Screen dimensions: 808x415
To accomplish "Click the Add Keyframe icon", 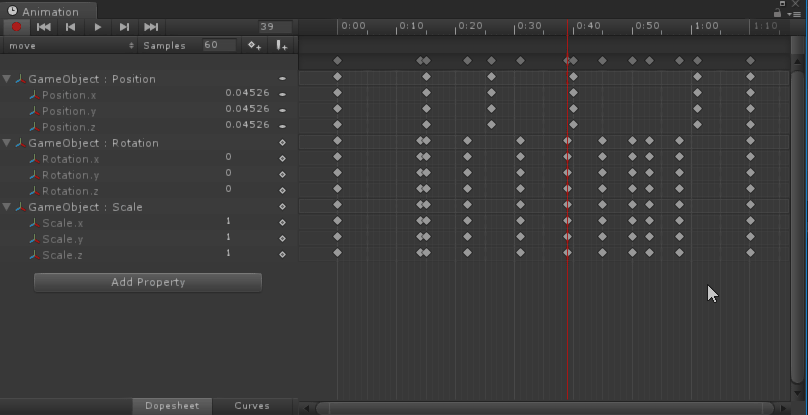I will (255, 45).
